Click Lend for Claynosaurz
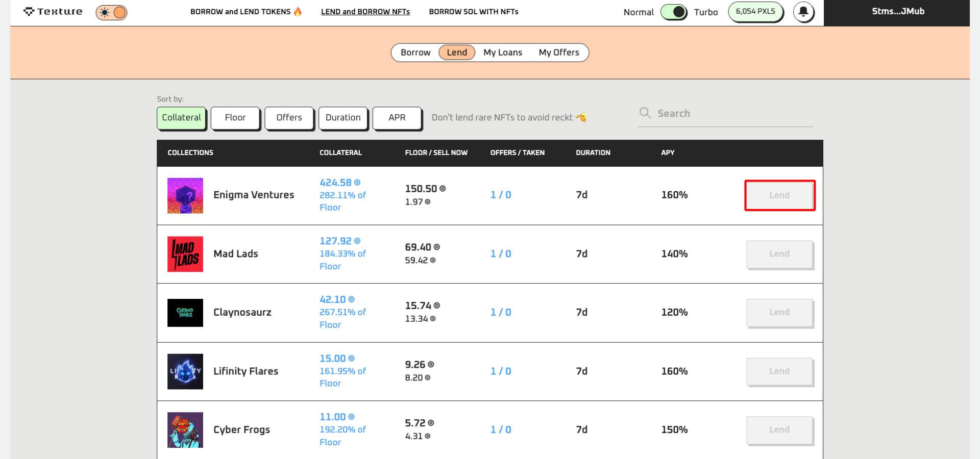This screenshot has width=980, height=459. 779,313
